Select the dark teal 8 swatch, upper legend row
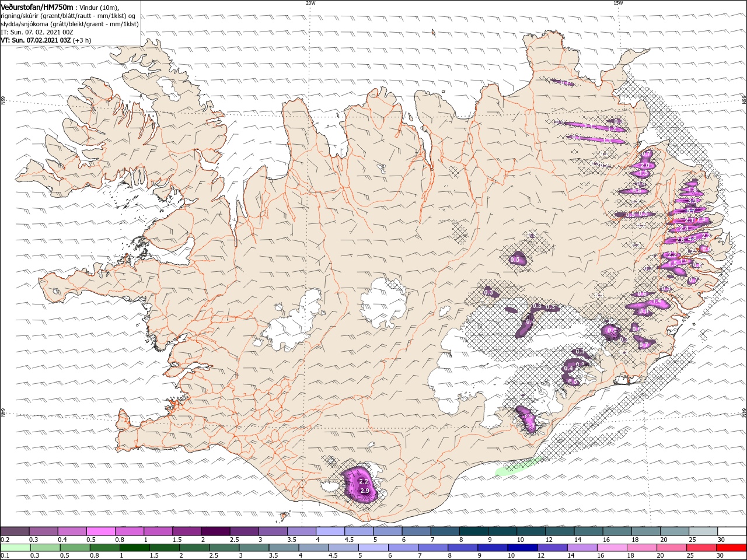Screen dimensions: 747x560 [x=473, y=531]
